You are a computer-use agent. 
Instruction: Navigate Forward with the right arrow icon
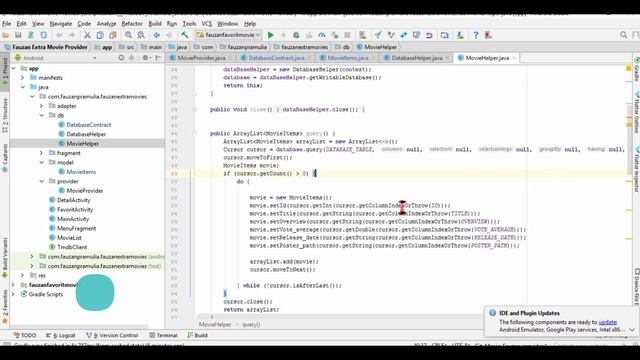point(169,35)
